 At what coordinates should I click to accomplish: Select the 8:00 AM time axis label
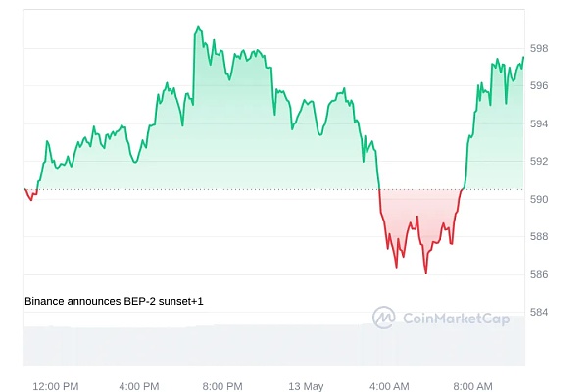[x=474, y=386]
